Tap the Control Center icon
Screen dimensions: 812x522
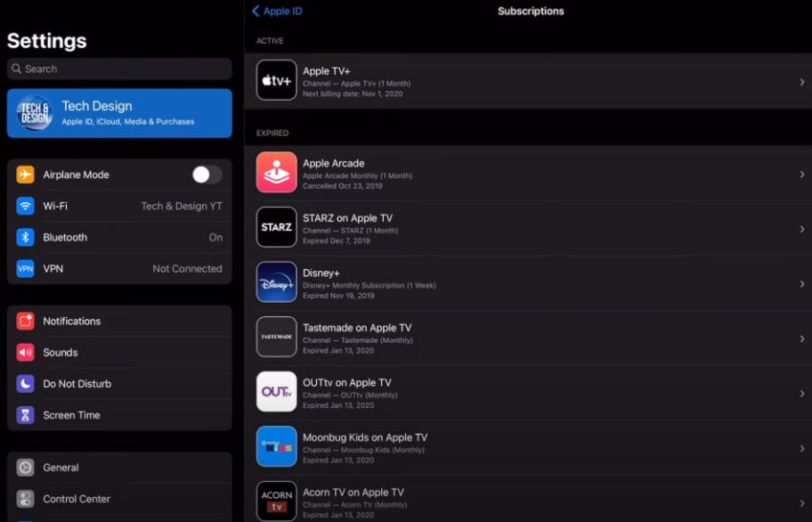(x=25, y=499)
